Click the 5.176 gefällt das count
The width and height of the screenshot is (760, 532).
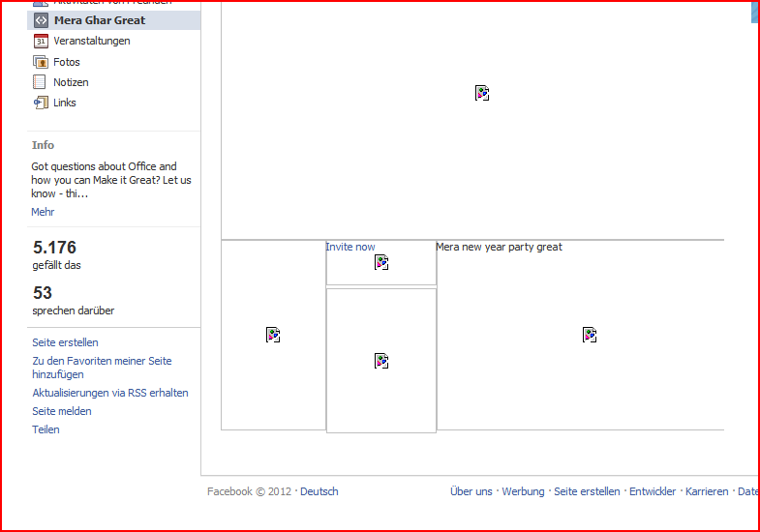click(56, 255)
